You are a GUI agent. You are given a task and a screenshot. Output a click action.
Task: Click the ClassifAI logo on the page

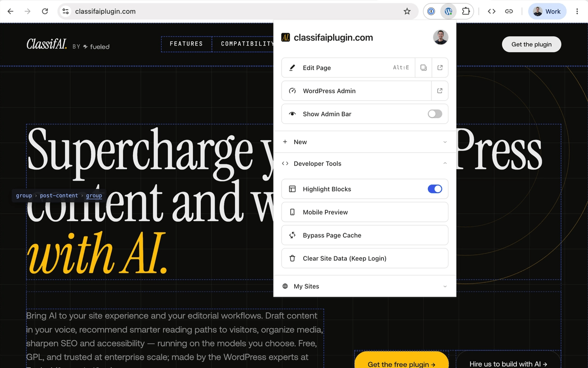pos(47,44)
